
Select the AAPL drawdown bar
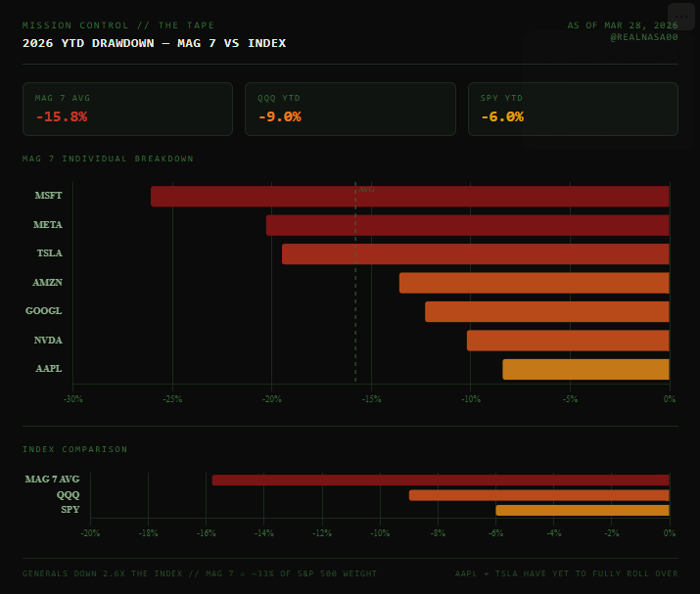tap(585, 370)
